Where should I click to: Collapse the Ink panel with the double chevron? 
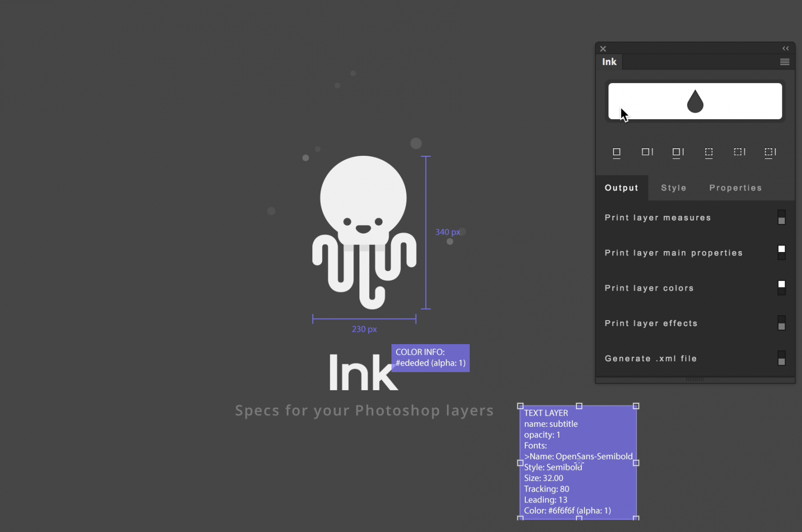pos(785,48)
